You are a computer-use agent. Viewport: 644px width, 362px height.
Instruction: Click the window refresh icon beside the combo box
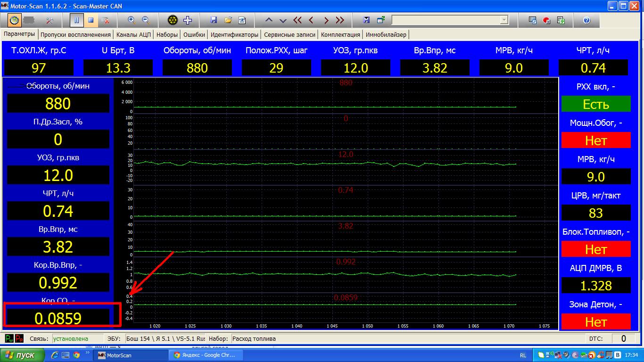[x=381, y=20]
